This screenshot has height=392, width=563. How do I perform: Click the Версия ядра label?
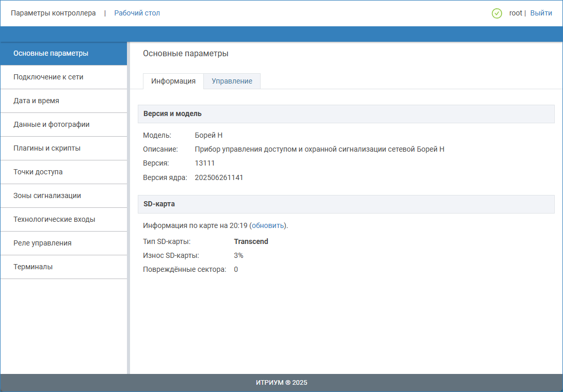click(x=165, y=178)
